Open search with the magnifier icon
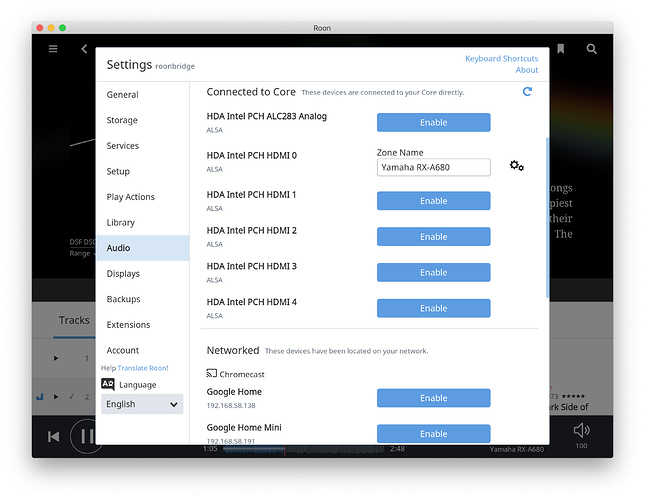The image size is (645, 500). click(592, 49)
